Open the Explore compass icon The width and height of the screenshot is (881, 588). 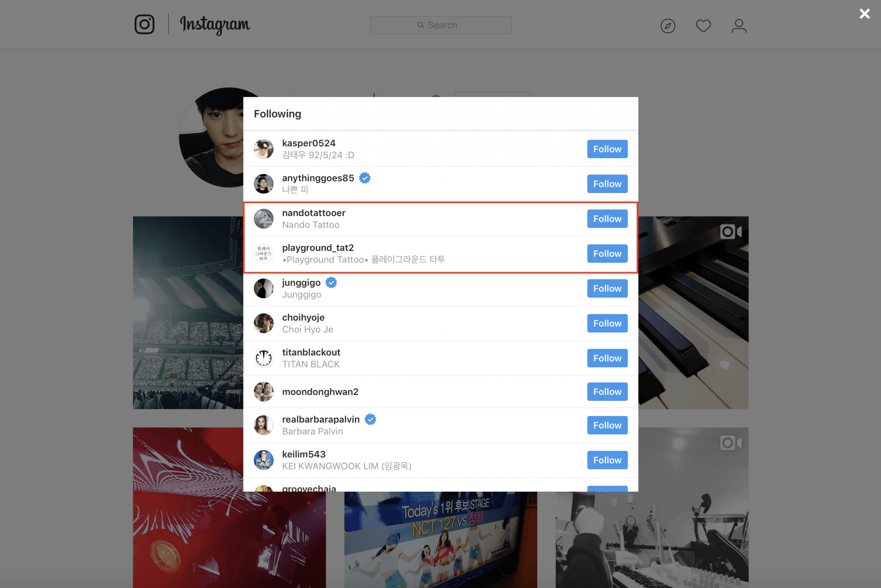click(668, 26)
